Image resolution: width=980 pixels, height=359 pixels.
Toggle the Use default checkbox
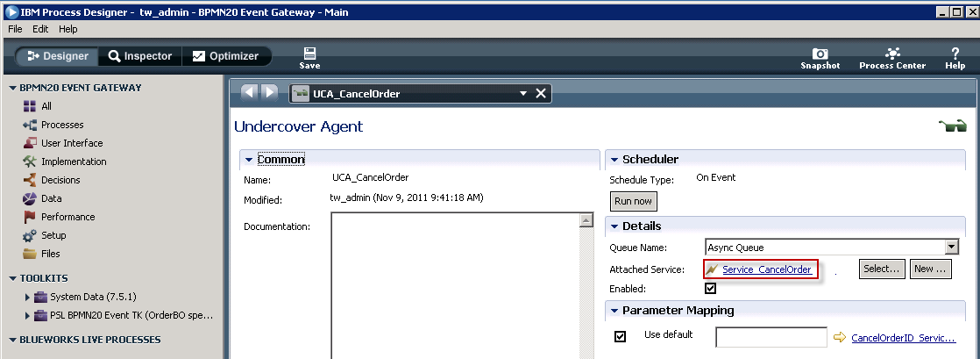620,336
